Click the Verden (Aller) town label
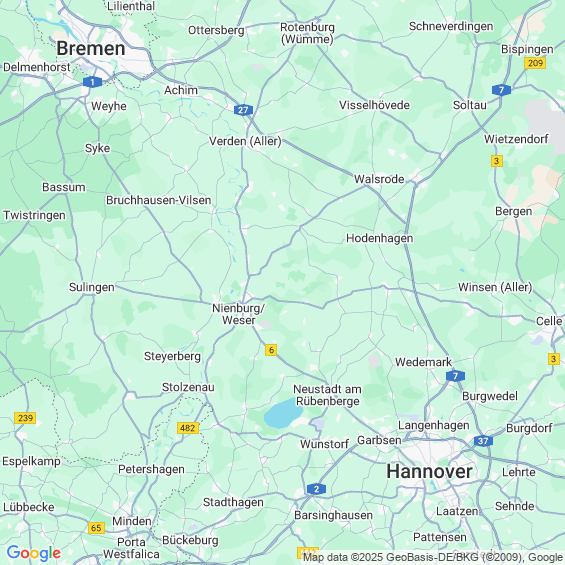 tap(245, 141)
